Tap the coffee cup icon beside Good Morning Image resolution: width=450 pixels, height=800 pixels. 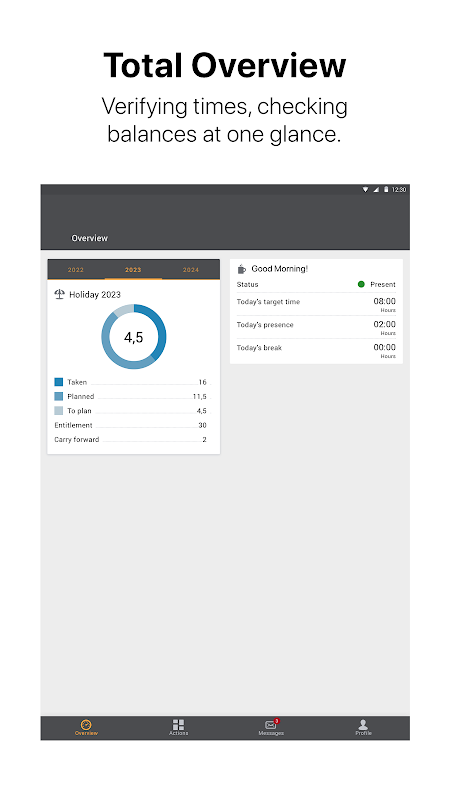(242, 269)
